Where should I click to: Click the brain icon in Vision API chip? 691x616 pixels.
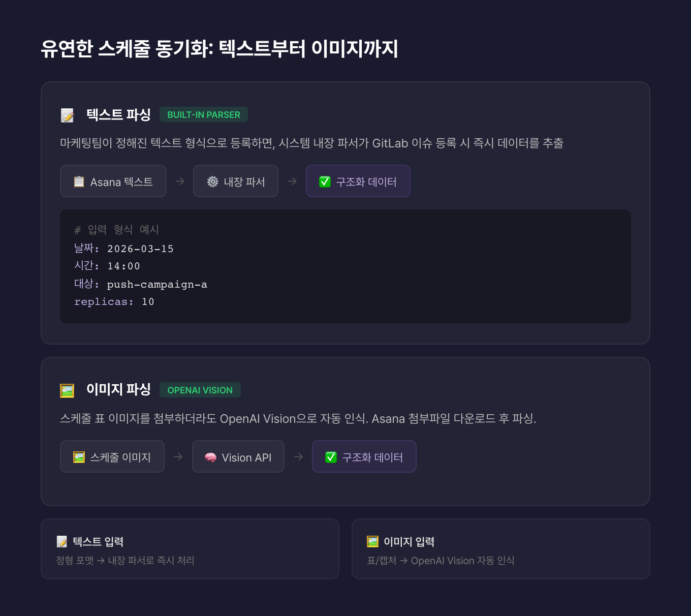(x=210, y=457)
